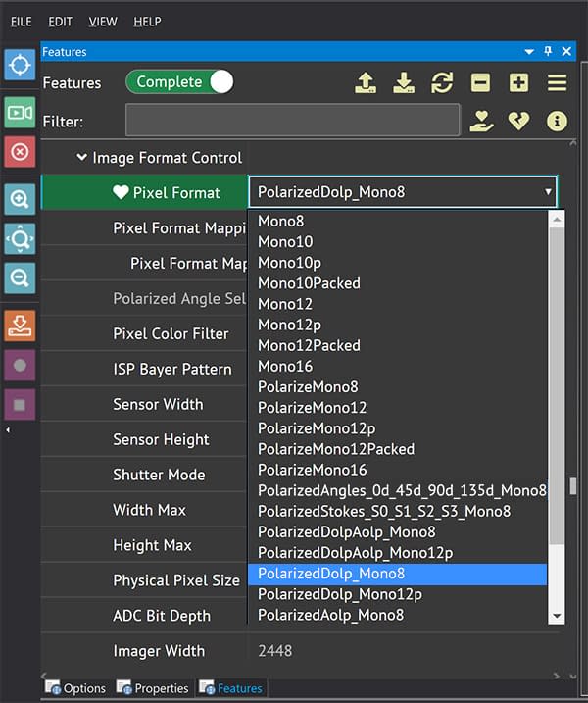The height and width of the screenshot is (703, 588).
Task: Select Mono10 in the list
Action: [398, 241]
